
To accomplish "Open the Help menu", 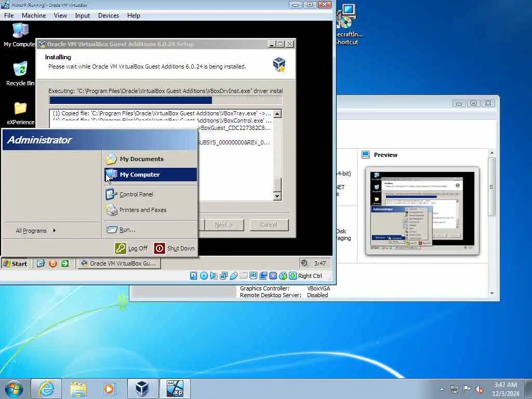I will tap(134, 16).
